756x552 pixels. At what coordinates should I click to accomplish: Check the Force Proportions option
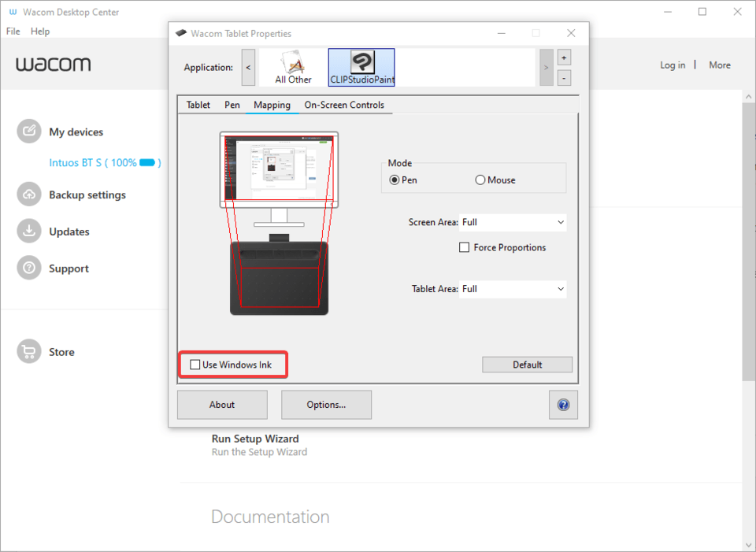(x=464, y=247)
